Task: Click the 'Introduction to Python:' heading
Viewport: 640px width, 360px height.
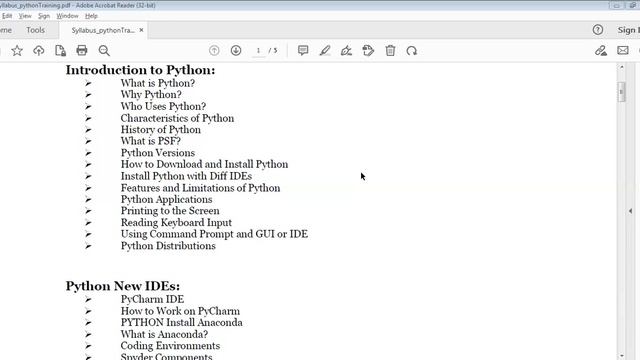Action: tap(140, 70)
